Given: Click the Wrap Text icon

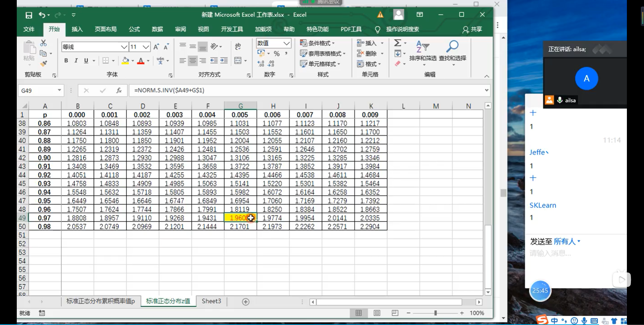Looking at the screenshot, I should [x=238, y=46].
